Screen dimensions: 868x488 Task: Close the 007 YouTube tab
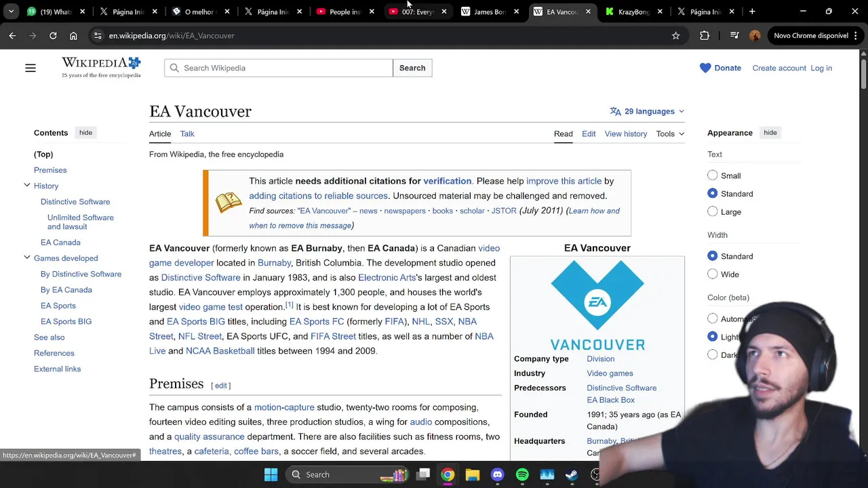coord(444,12)
